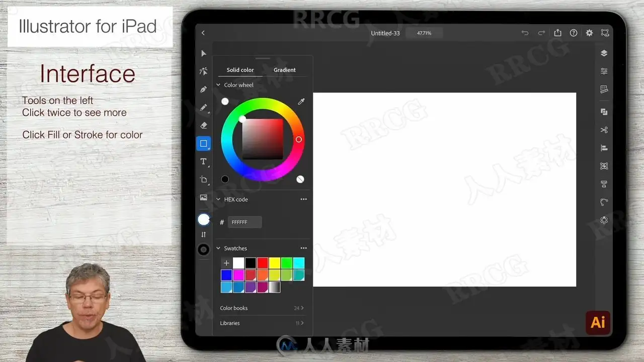This screenshot has height=362, width=644.
Task: Set color to None with the slashed circle
Action: coord(300,179)
